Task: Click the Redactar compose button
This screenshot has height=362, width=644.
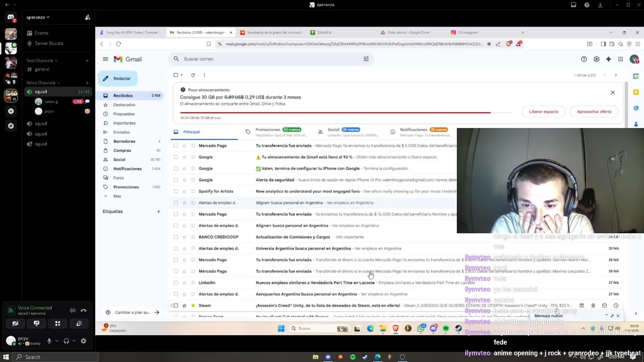Action: 117,78
